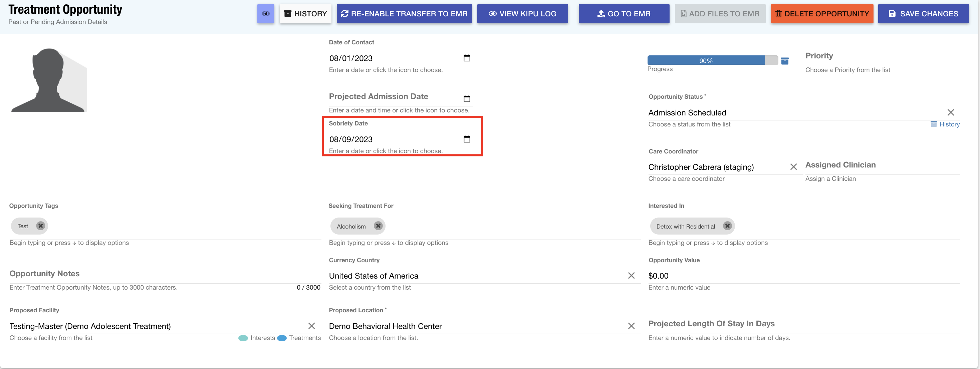Open calendar picker for Sobriety Date
980x369 pixels.
[467, 139]
